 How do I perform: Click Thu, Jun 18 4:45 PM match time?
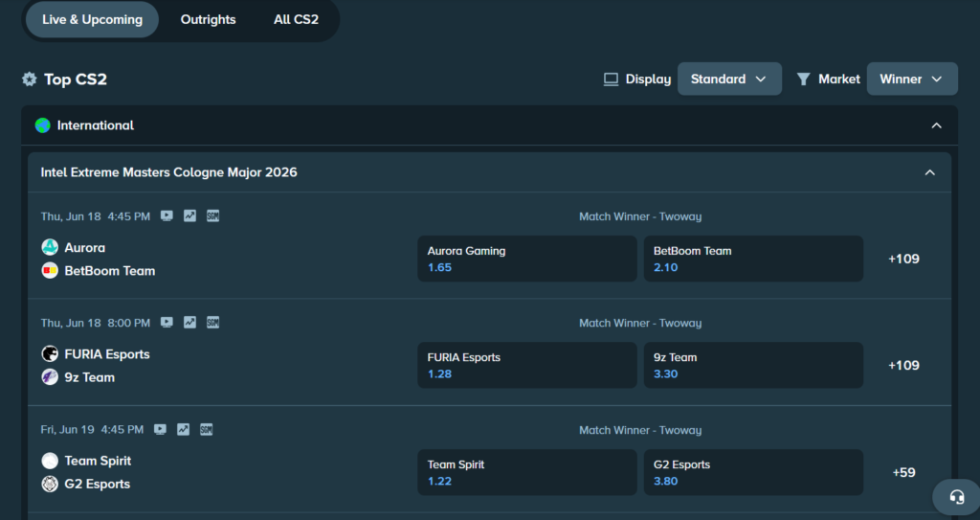[x=96, y=216]
